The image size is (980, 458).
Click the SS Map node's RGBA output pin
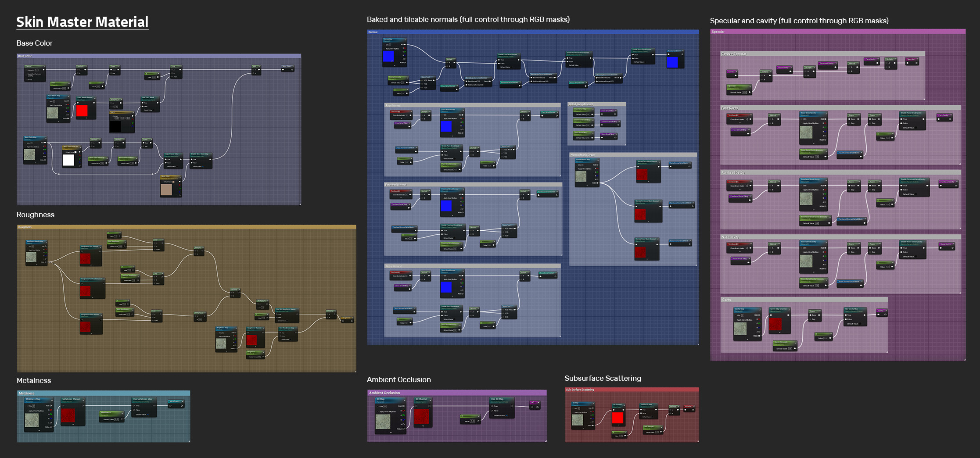(x=593, y=426)
